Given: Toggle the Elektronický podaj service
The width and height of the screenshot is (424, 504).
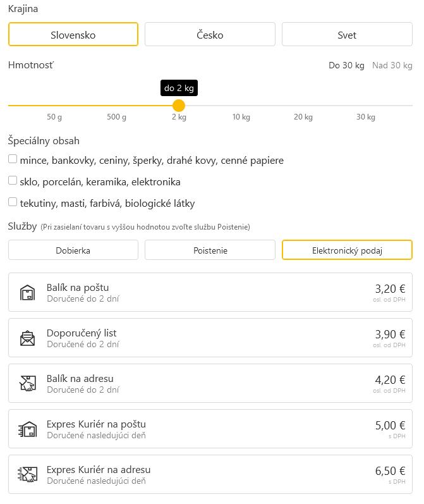Looking at the screenshot, I should pyautogui.click(x=347, y=250).
